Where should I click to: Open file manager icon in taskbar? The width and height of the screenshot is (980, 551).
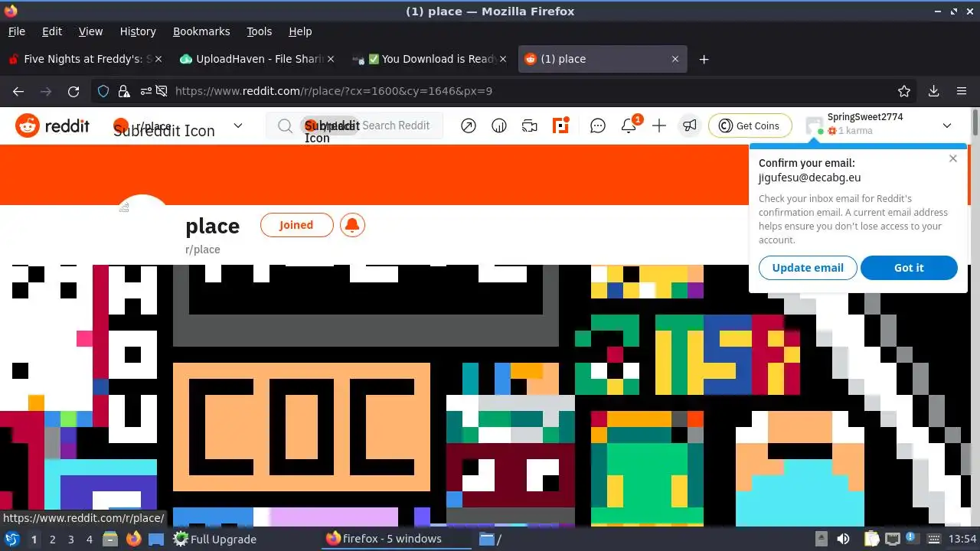click(109, 539)
